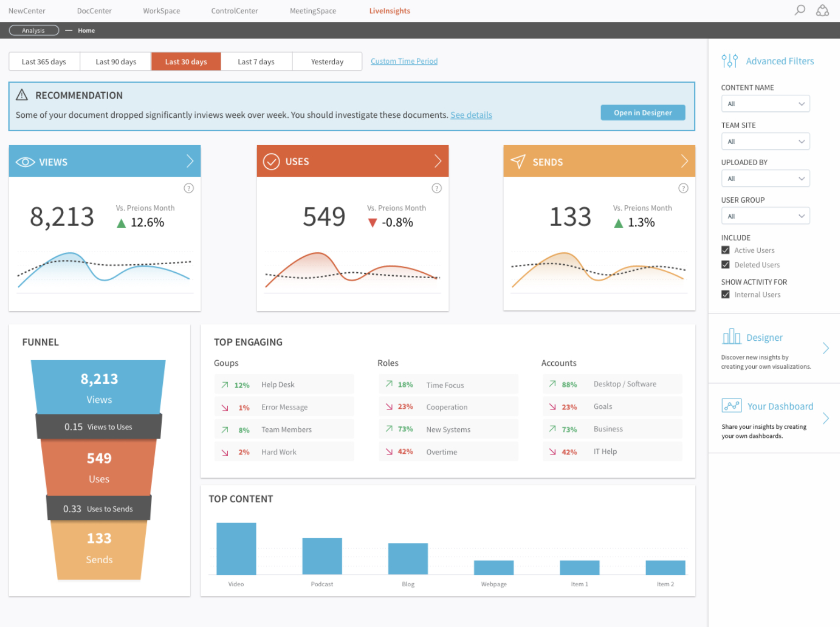Click the Designer bar chart icon
Image resolution: width=840 pixels, height=627 pixels.
731,337
